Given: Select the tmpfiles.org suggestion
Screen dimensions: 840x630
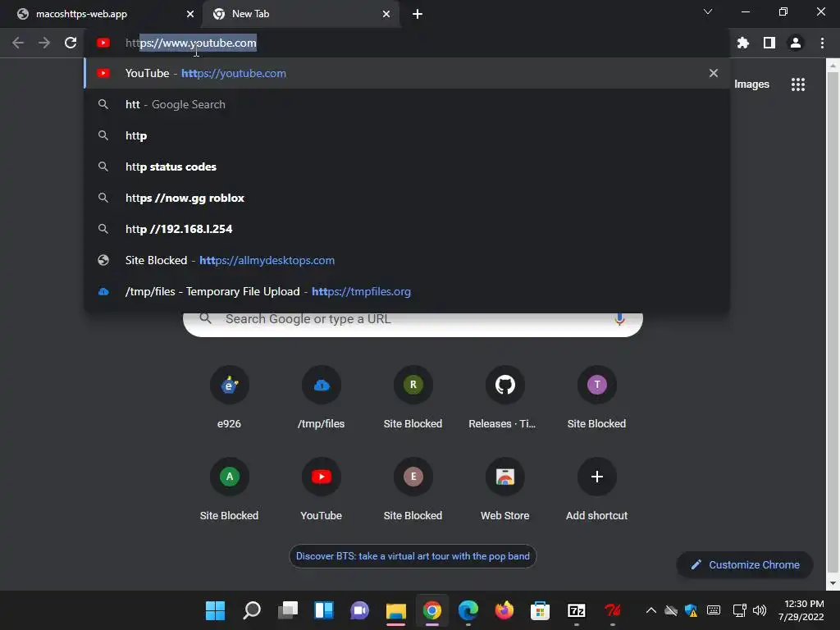Looking at the screenshot, I should (407, 291).
